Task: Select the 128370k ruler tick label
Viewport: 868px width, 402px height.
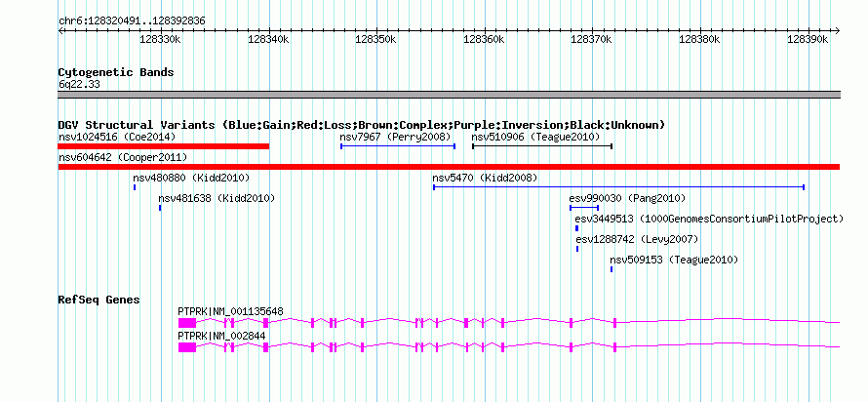Action: pyautogui.click(x=591, y=39)
